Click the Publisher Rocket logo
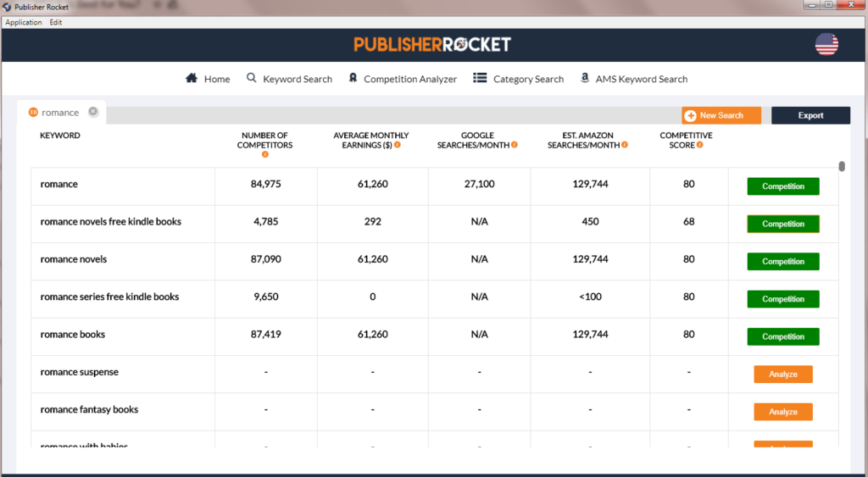 coord(432,44)
